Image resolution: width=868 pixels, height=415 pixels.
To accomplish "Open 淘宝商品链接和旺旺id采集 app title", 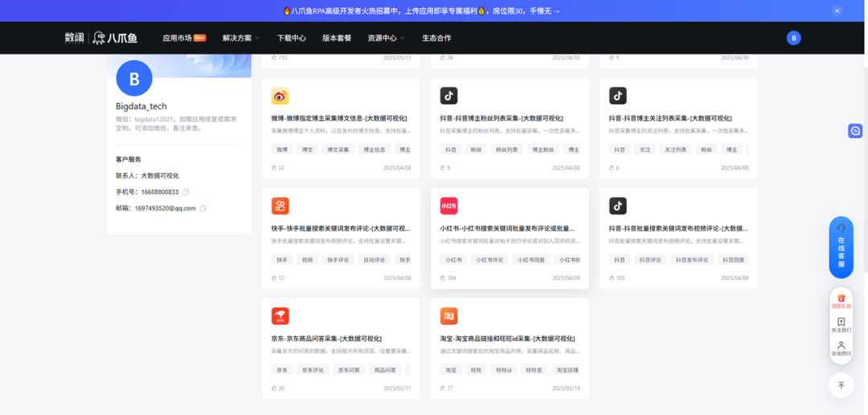I will (x=508, y=339).
